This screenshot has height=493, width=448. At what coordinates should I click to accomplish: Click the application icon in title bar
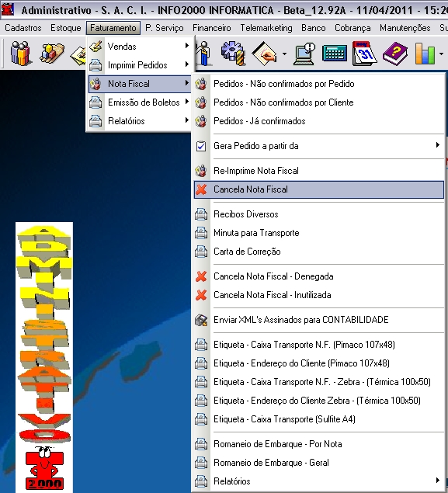point(8,9)
